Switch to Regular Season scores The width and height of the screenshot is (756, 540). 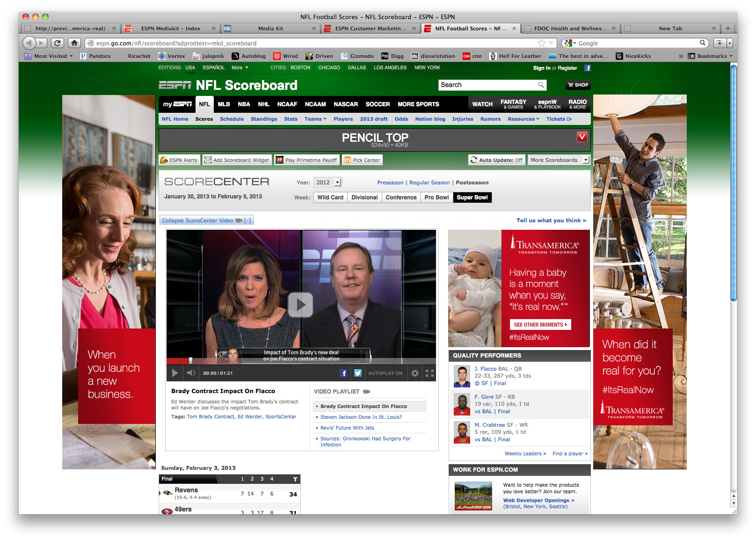point(429,182)
